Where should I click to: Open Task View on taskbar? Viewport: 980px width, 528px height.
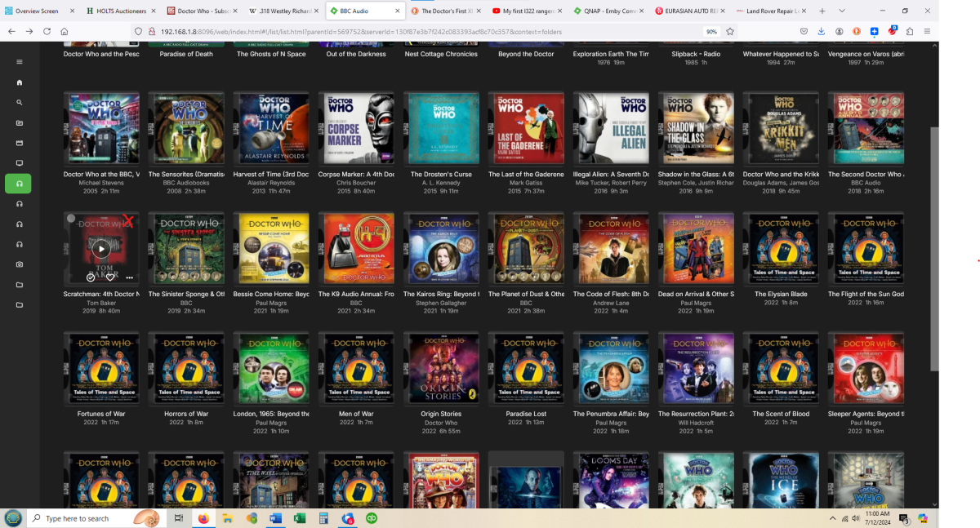click(179, 518)
